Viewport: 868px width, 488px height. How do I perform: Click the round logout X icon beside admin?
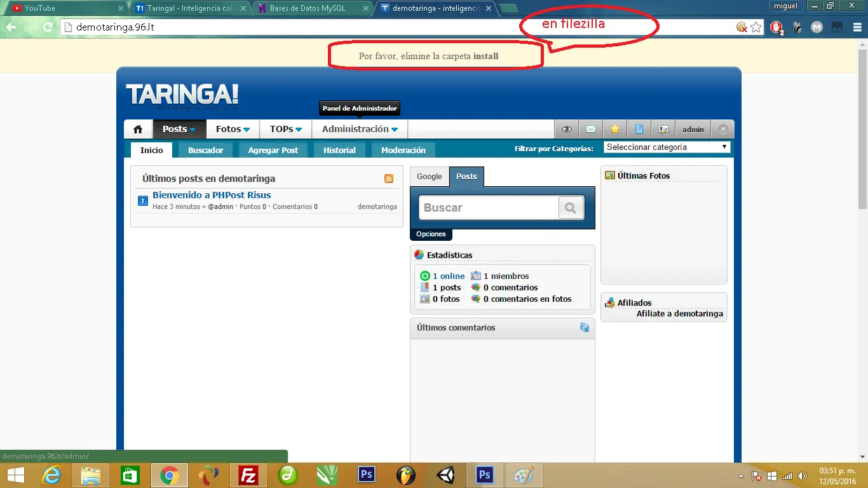click(x=723, y=129)
